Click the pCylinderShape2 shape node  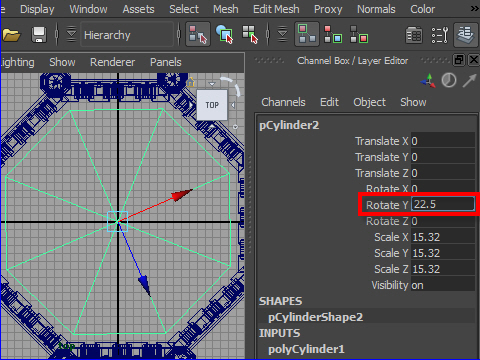315,317
